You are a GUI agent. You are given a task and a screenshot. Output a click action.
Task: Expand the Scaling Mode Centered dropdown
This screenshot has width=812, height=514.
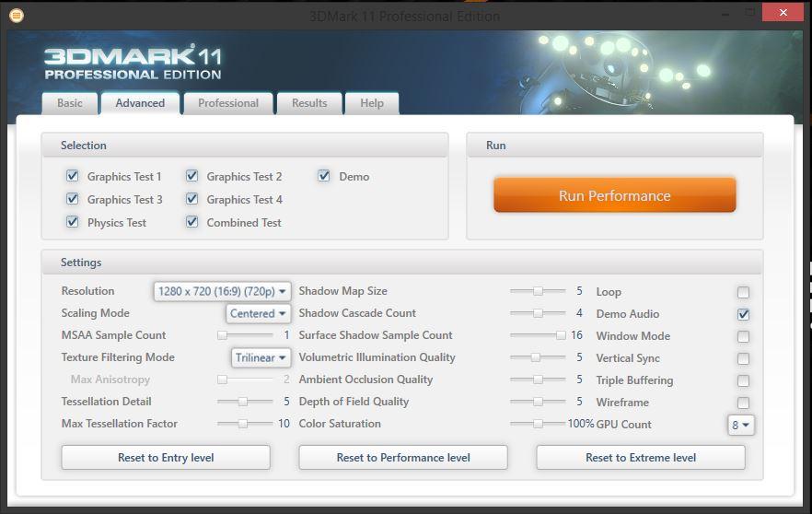coord(258,313)
